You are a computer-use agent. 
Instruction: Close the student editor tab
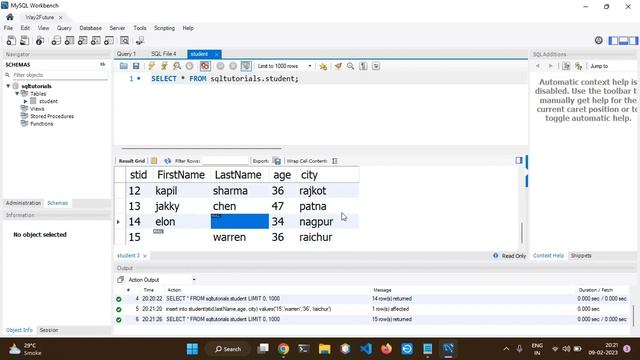pos(217,54)
